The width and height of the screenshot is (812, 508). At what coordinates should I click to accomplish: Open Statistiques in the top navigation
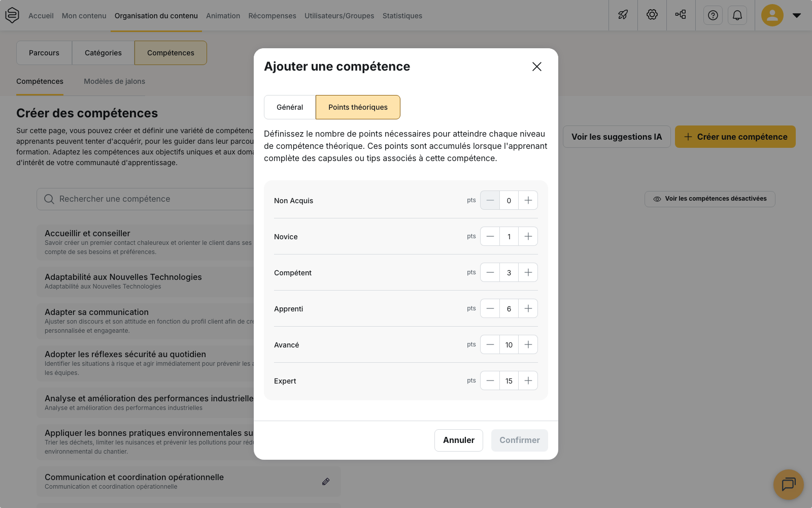[x=402, y=16]
